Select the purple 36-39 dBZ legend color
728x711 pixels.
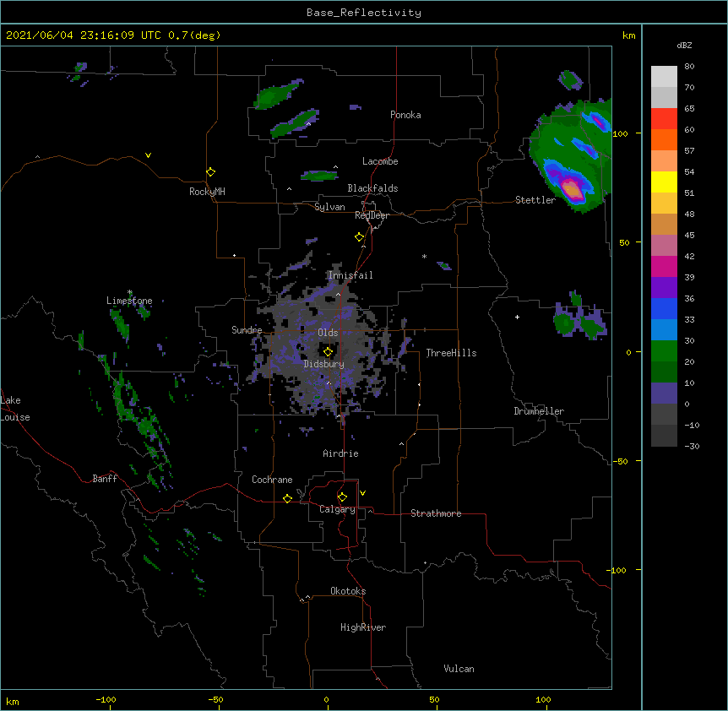tap(664, 288)
